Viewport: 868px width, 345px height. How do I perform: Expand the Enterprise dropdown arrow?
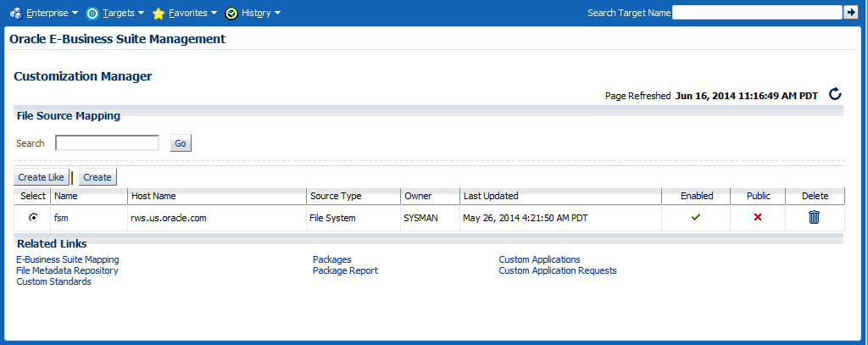[x=75, y=13]
